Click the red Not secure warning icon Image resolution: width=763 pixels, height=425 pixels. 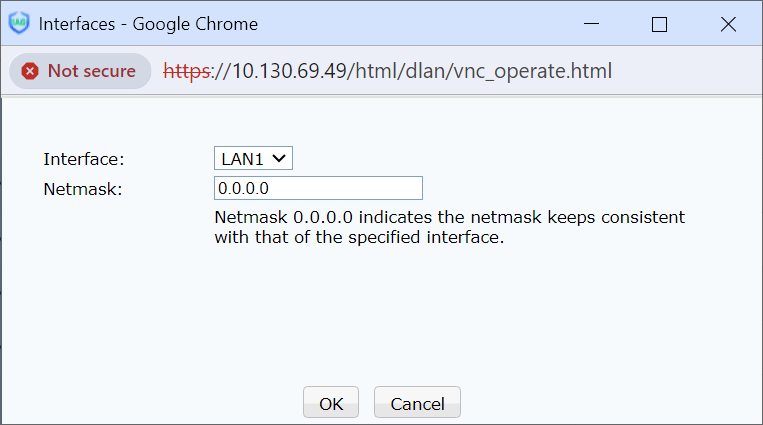pyautogui.click(x=30, y=71)
